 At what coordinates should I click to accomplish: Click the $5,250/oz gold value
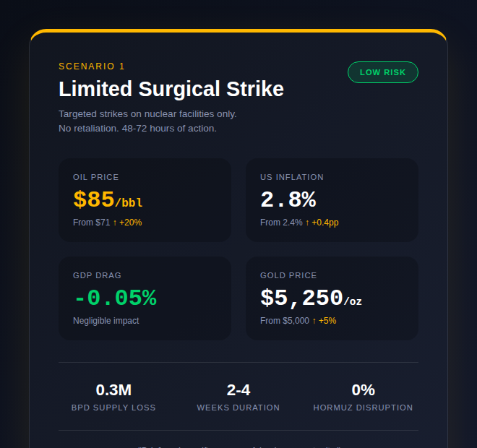coord(311,298)
